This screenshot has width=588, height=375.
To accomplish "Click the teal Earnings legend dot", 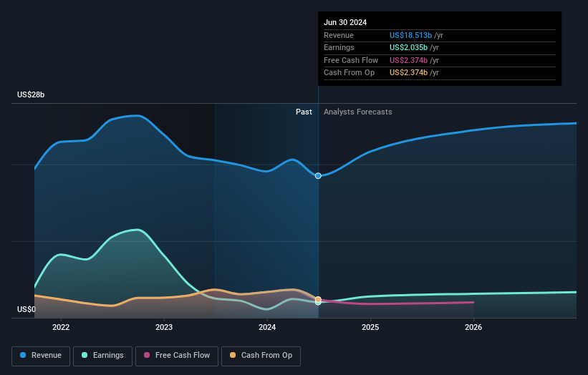I will click(85, 355).
